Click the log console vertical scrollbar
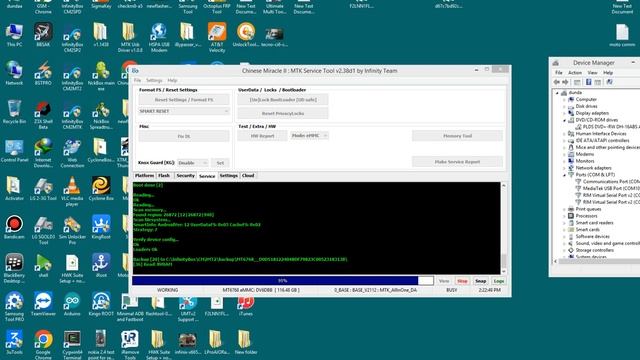Image resolution: width=640 pixels, height=360 pixels. 504,229
